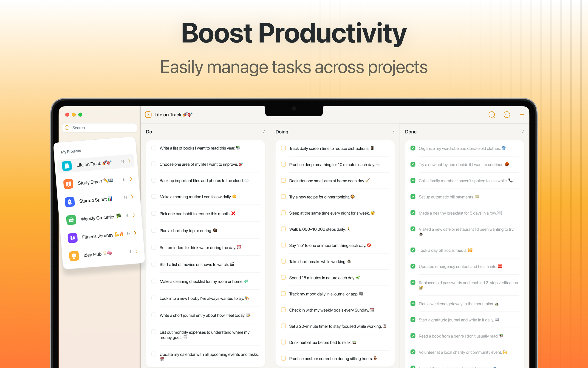Open 'Call a family member' completed task
Screen dimensions: 588x368
pyautogui.click(x=466, y=181)
